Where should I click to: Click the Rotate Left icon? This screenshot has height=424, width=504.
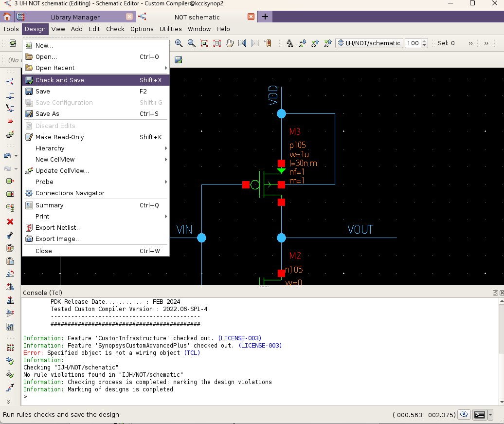pyautogui.click(x=10, y=274)
